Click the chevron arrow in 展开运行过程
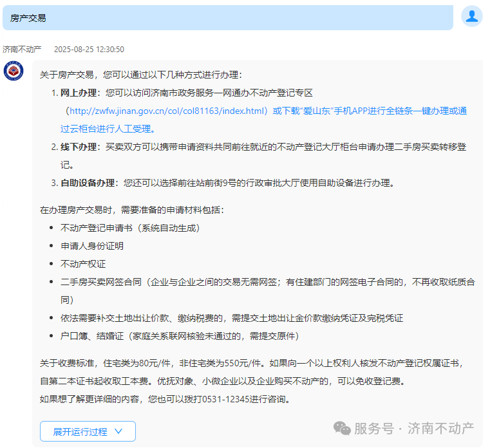 coord(118,431)
